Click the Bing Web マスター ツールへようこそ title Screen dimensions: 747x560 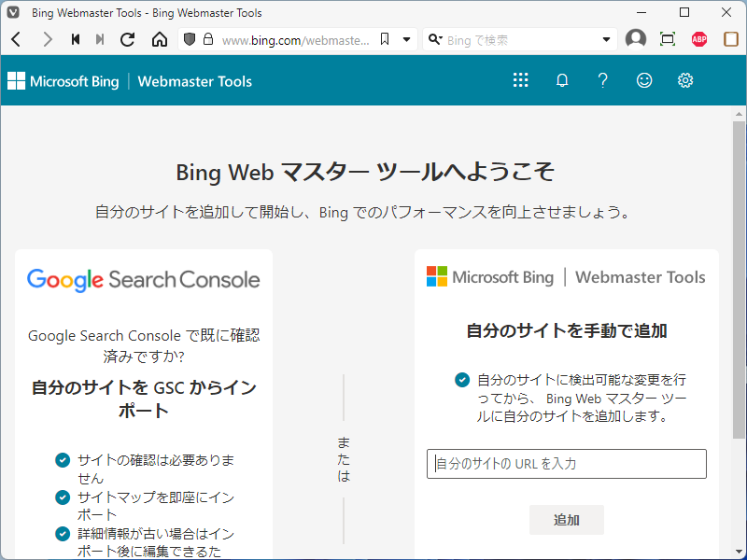pos(365,172)
